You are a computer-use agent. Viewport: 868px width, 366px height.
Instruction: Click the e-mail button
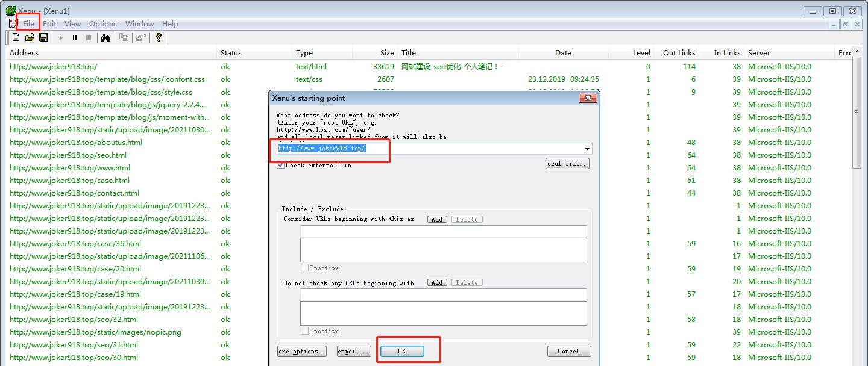pos(354,351)
